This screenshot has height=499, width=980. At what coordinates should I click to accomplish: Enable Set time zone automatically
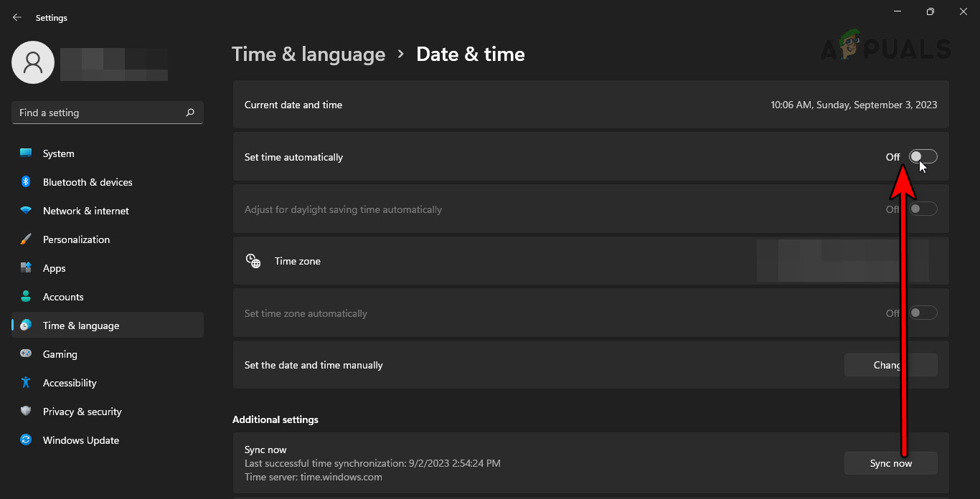(923, 312)
